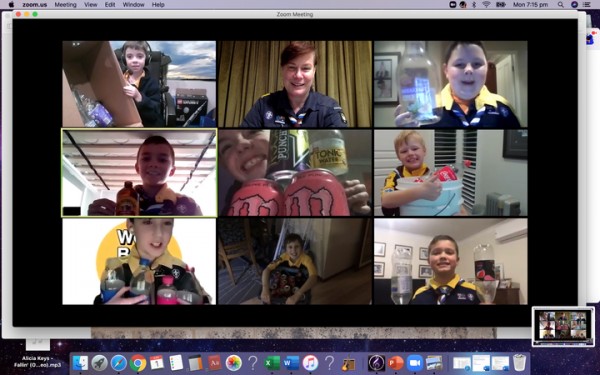Screen dimensions: 600x375
Task: Open the Photos app in the Dock
Action: [233, 363]
